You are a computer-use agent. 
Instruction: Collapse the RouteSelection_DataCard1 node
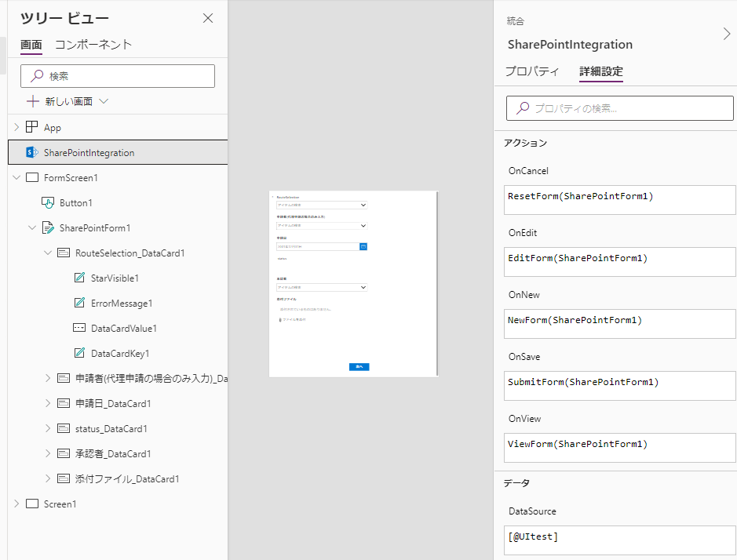pyautogui.click(x=48, y=253)
